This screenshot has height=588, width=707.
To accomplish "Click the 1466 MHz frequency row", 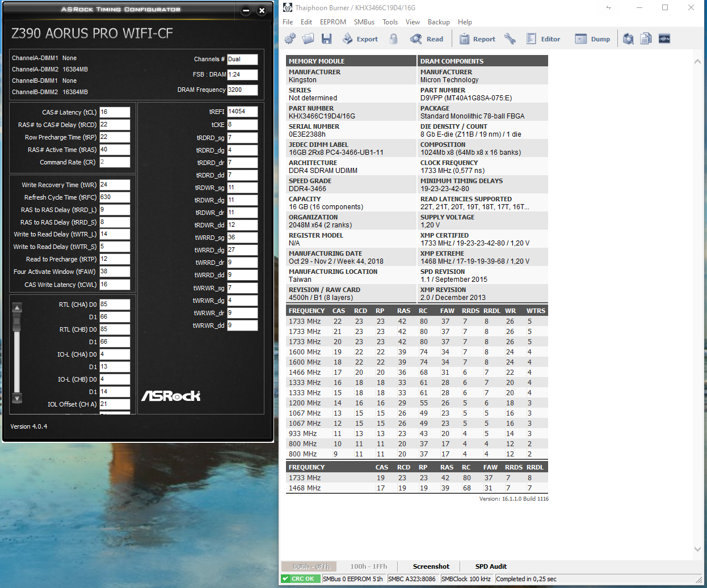I will (x=417, y=373).
